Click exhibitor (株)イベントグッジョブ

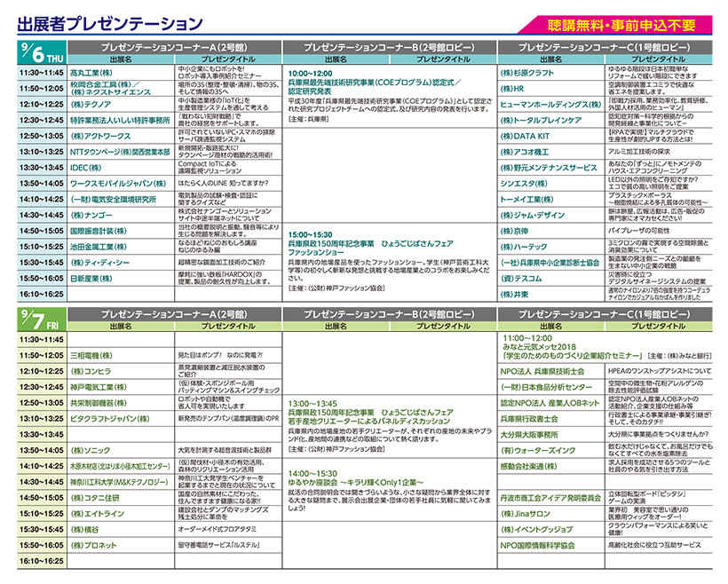537,529
